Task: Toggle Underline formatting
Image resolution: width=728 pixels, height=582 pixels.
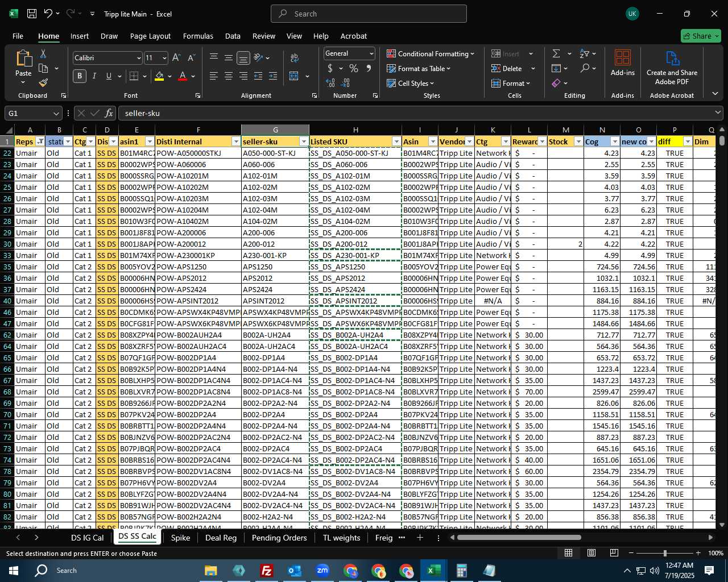Action: pos(109,76)
